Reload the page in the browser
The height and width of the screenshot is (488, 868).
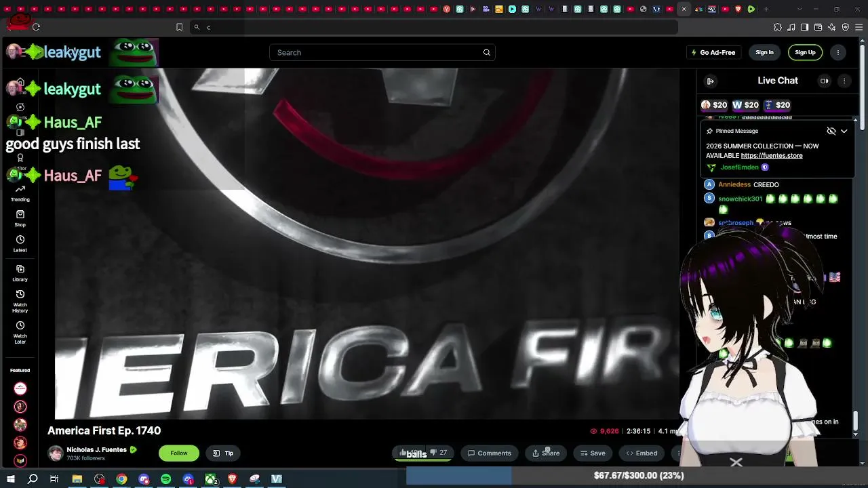[x=36, y=27]
